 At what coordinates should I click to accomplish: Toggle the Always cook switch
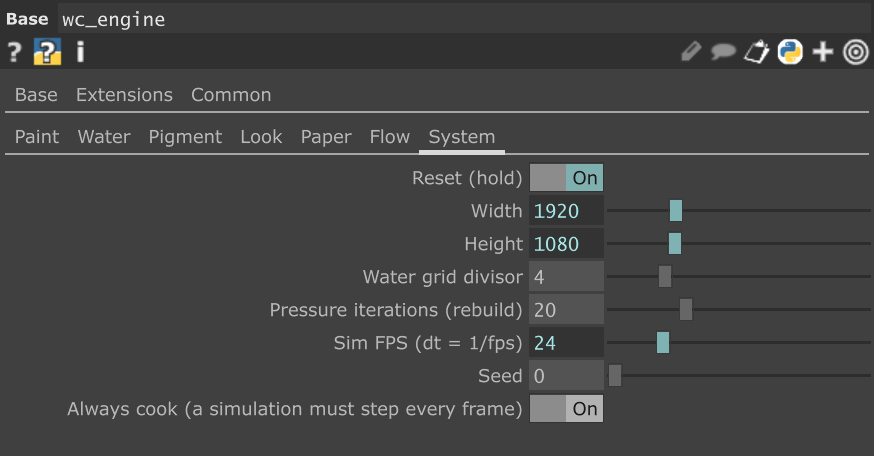[566, 409]
